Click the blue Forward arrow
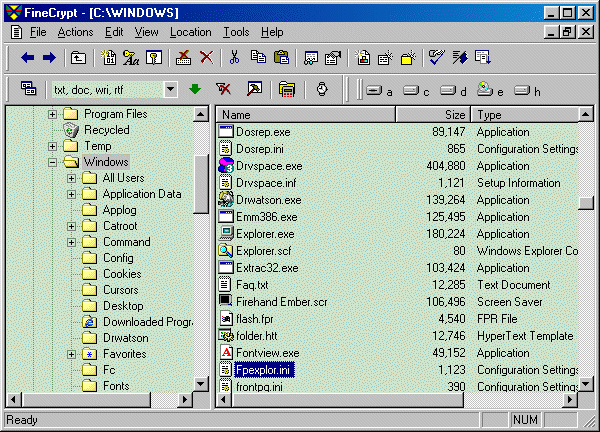600x432 pixels. [49, 58]
